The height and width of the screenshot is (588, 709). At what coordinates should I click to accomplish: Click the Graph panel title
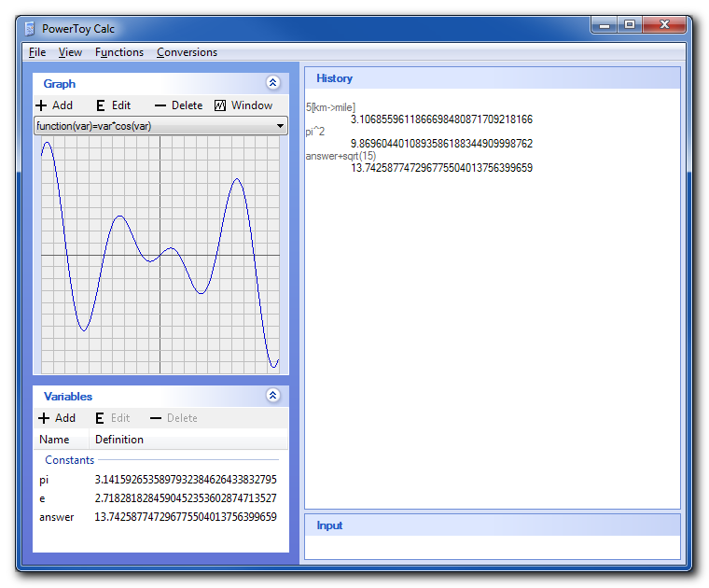(59, 84)
